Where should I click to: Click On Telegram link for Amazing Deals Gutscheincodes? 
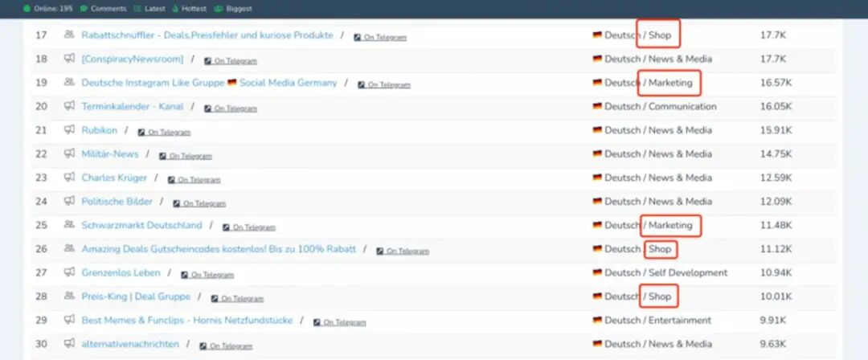click(403, 252)
